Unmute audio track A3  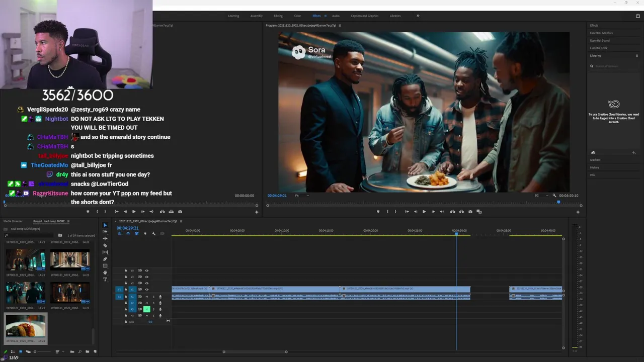click(x=147, y=309)
